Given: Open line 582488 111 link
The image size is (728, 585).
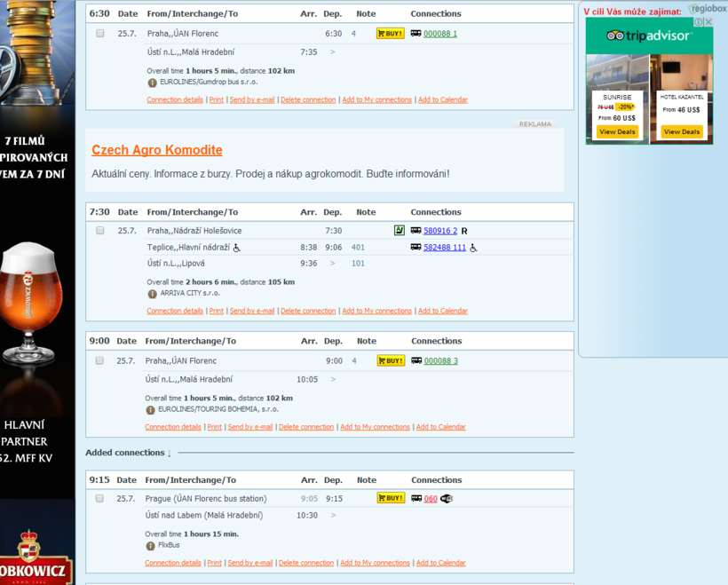Looking at the screenshot, I should 445,248.
